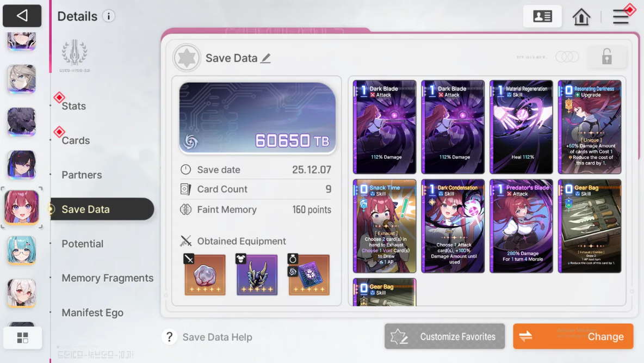
Task: Open the home screen icon
Action: click(581, 17)
